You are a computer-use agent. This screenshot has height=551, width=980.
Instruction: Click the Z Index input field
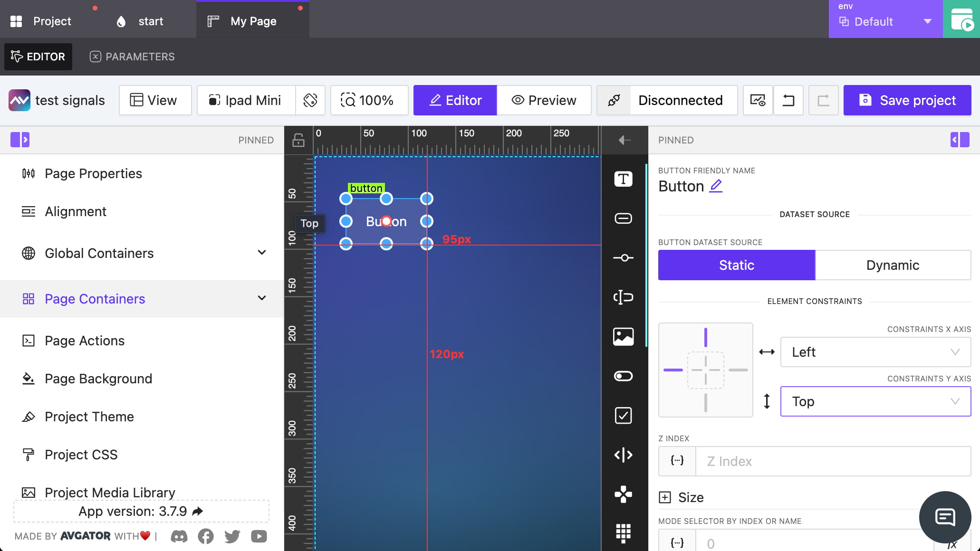point(832,461)
